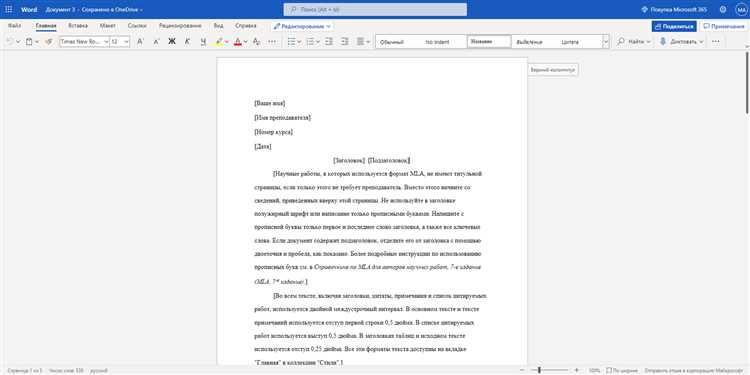Open the Редактирование mode dropdown

click(x=302, y=26)
